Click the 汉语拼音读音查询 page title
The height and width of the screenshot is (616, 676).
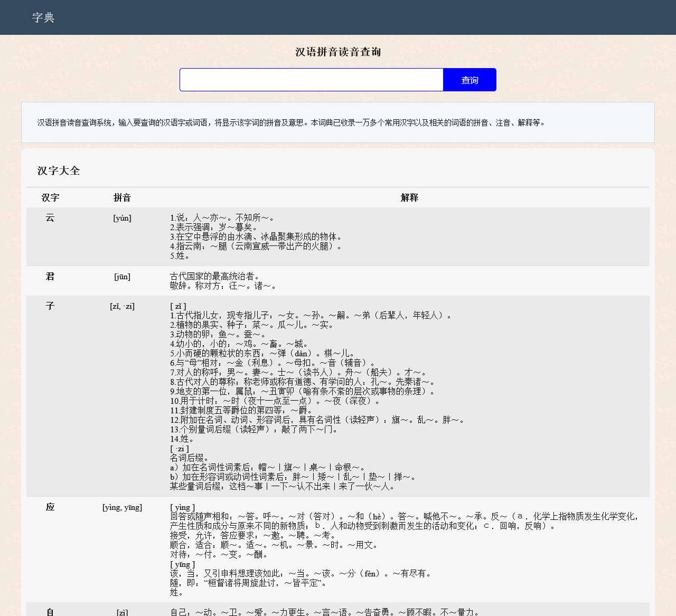(x=338, y=52)
